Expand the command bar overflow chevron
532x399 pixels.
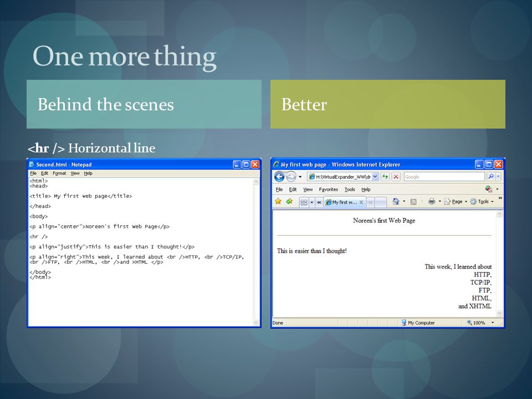pos(500,198)
